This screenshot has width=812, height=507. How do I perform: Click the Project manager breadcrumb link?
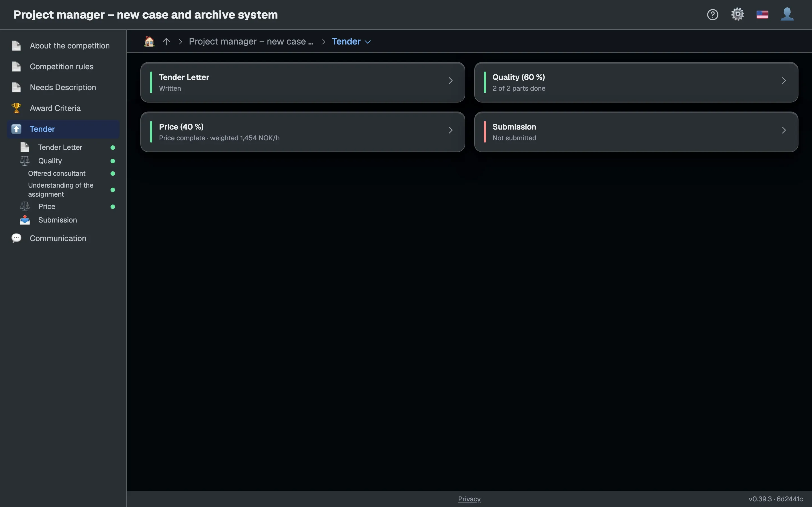click(x=251, y=42)
